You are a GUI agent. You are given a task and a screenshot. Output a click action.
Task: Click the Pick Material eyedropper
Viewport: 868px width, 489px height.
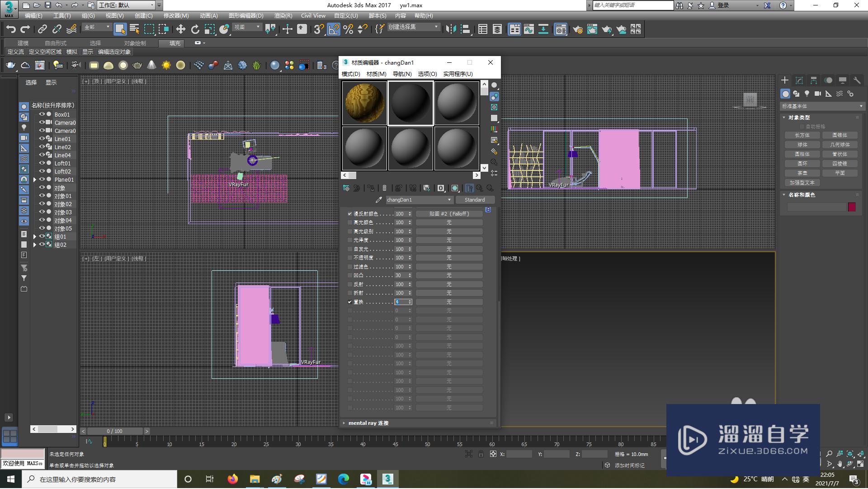click(379, 200)
